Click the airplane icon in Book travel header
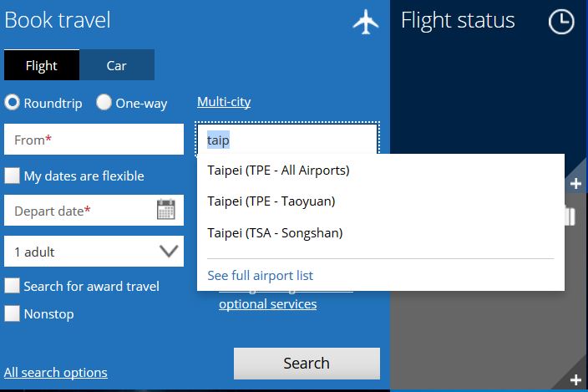 coord(366,22)
